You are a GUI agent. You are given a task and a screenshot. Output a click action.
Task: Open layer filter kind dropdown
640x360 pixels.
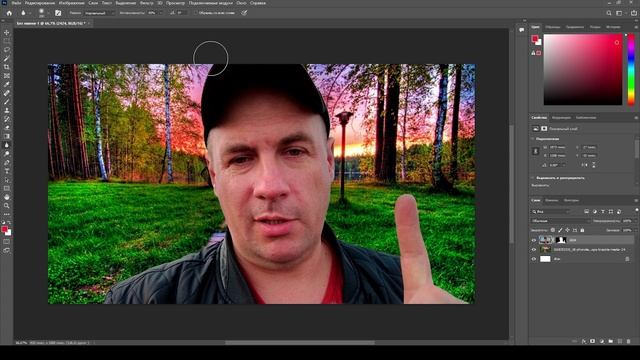[x=551, y=211]
